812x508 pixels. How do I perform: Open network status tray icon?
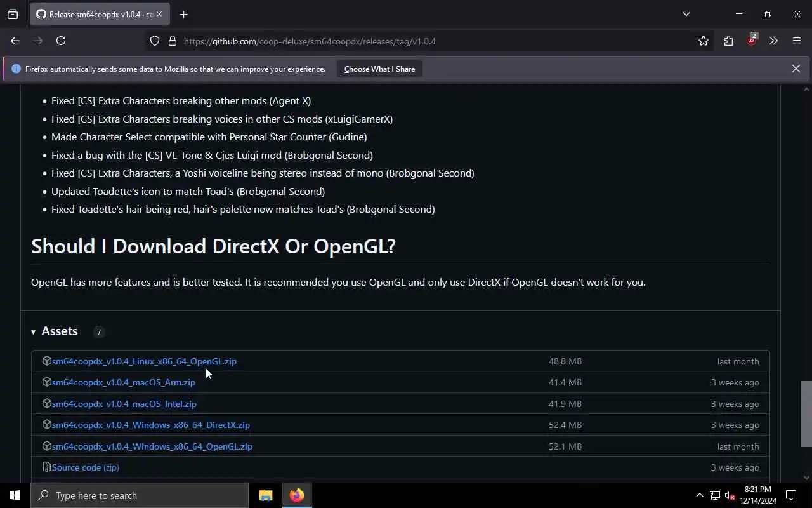715,495
